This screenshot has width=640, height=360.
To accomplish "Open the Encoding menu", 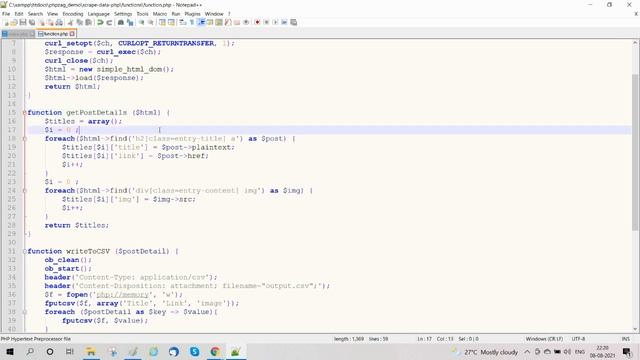I will (73, 13).
